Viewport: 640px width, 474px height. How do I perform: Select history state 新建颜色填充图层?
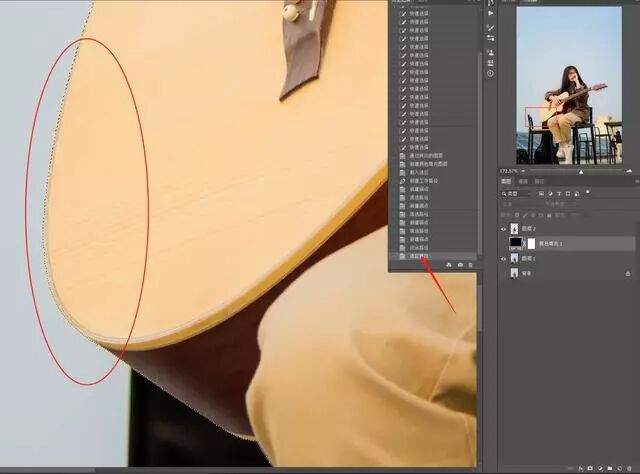click(429, 164)
